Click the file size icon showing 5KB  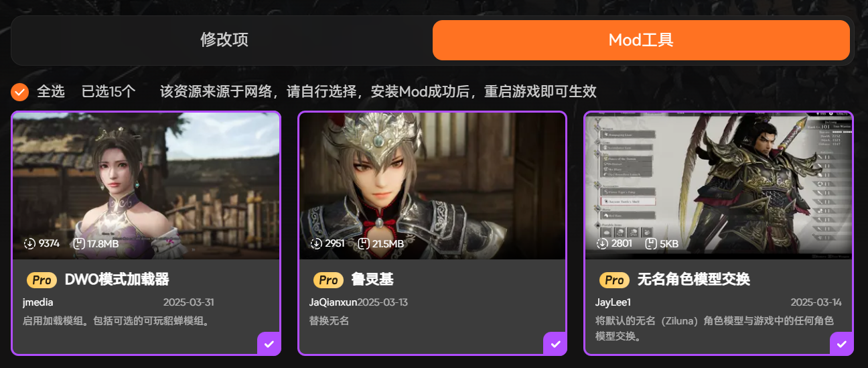tap(650, 243)
